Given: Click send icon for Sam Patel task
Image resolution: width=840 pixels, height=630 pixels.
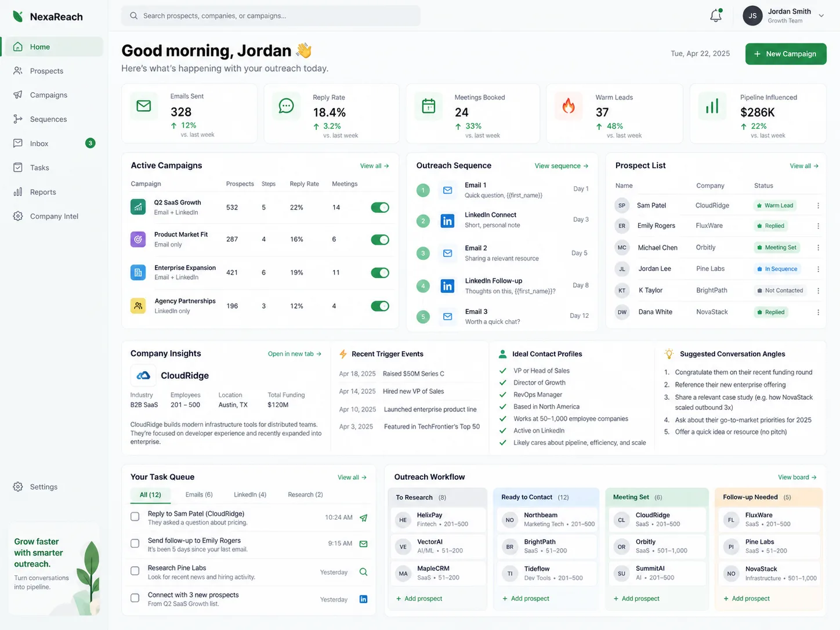Looking at the screenshot, I should pyautogui.click(x=363, y=517).
